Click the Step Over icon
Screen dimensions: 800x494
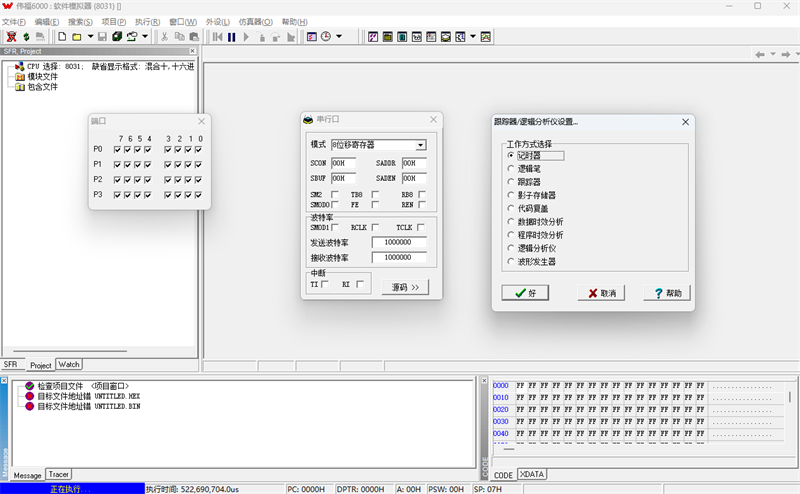coord(276,37)
